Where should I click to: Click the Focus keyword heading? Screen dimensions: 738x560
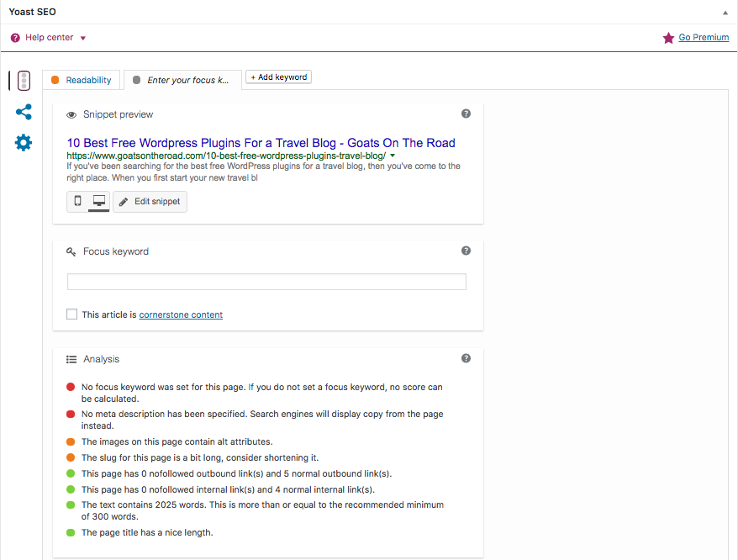[x=116, y=251]
